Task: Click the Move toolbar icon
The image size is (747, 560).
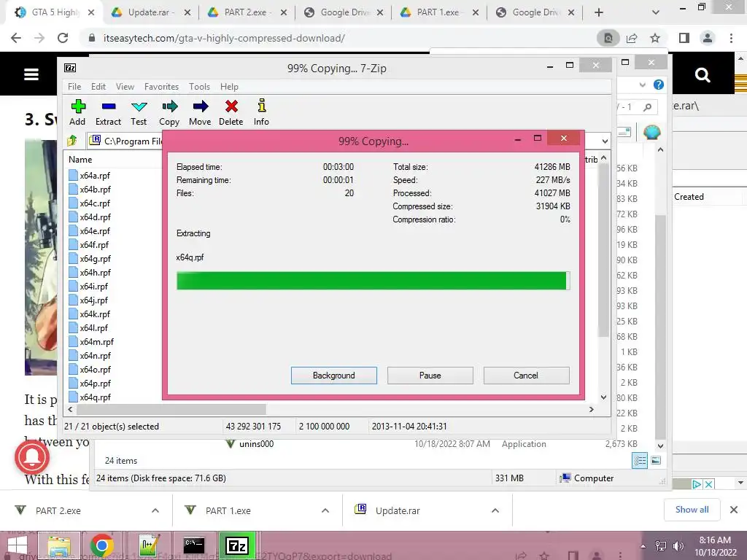Action: (201, 106)
